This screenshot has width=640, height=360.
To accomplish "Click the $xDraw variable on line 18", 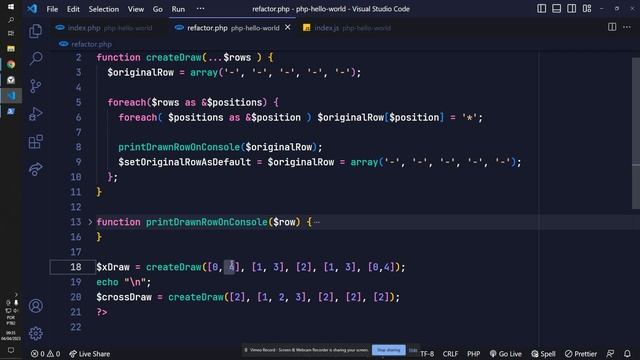I will (x=113, y=267).
